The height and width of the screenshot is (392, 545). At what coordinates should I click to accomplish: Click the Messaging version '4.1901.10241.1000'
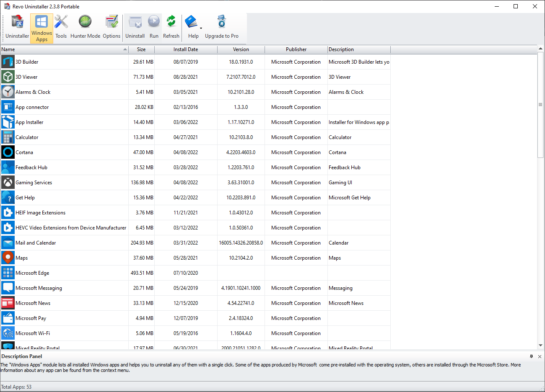[241, 288]
